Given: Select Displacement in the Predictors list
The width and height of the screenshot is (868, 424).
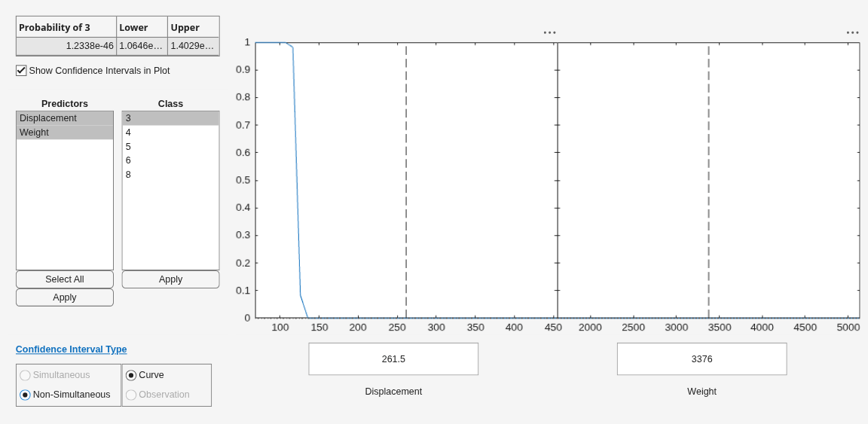Looking at the screenshot, I should (x=65, y=118).
